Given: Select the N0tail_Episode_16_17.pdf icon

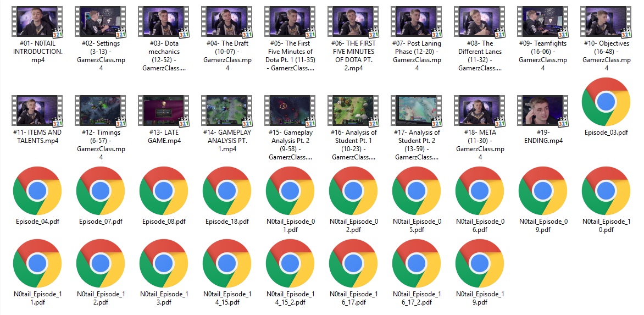Looking at the screenshot, I should coord(353,263).
